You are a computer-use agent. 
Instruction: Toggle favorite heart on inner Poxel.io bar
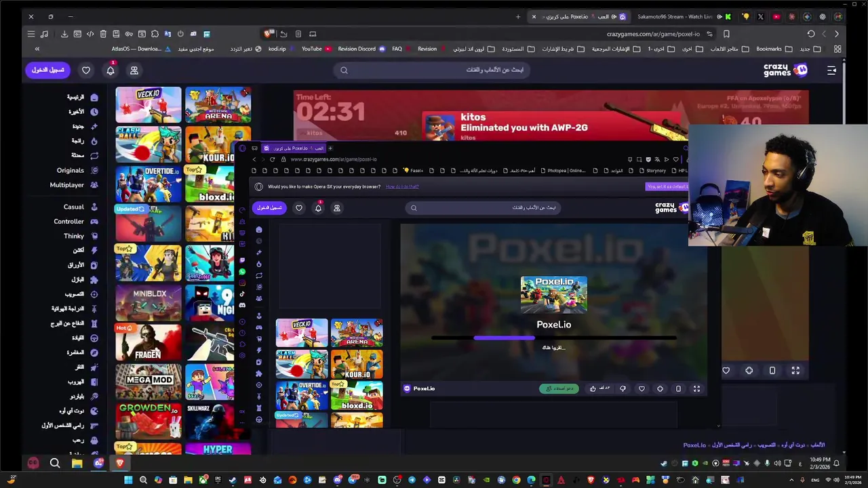[x=642, y=388]
